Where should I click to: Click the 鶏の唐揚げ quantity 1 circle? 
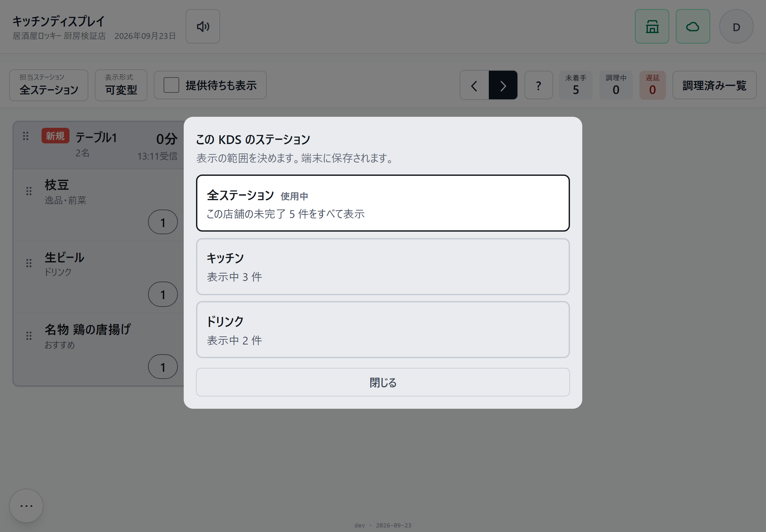(163, 367)
